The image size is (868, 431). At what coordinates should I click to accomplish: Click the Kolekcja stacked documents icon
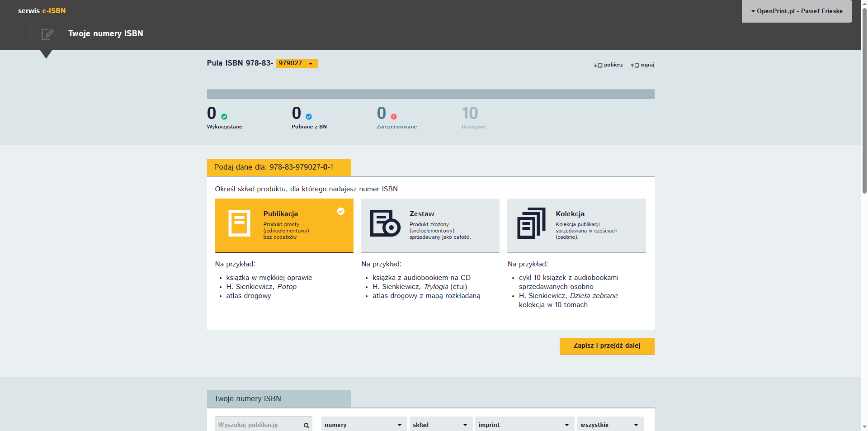point(531,223)
